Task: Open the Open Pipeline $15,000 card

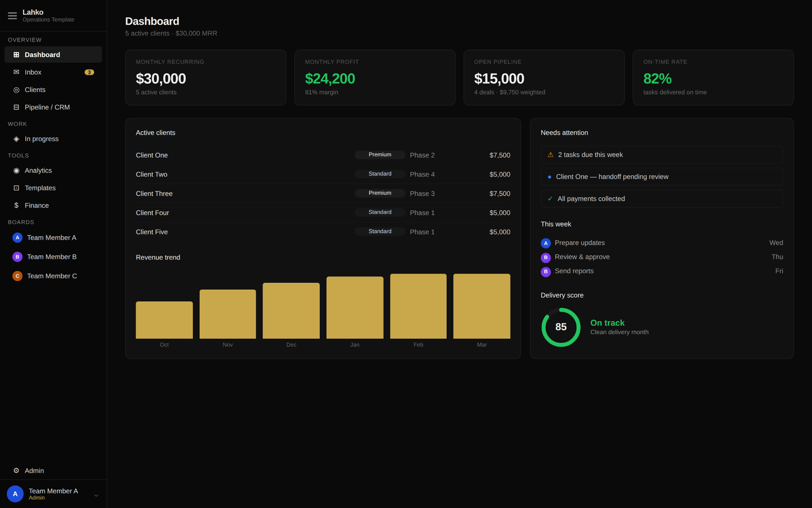Action: click(544, 77)
